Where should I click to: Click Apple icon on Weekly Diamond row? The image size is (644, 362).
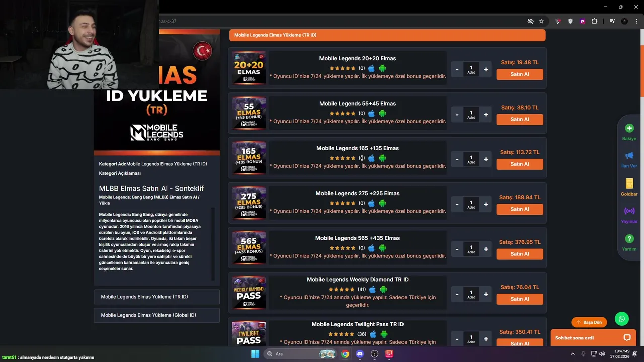(373, 289)
